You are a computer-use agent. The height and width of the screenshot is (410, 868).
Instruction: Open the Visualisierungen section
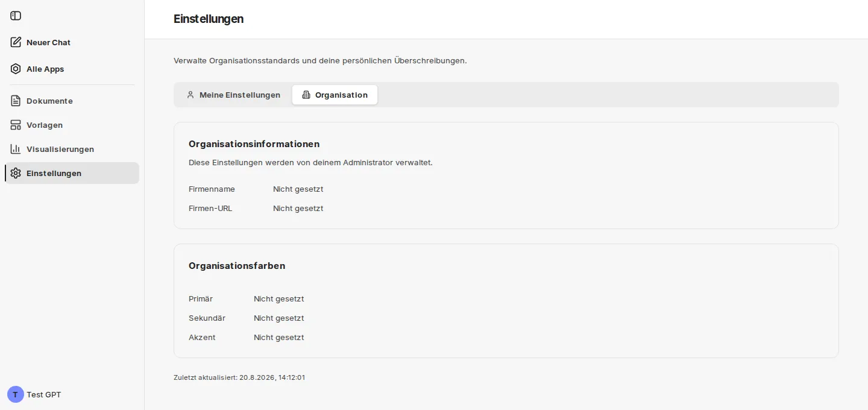click(x=72, y=149)
